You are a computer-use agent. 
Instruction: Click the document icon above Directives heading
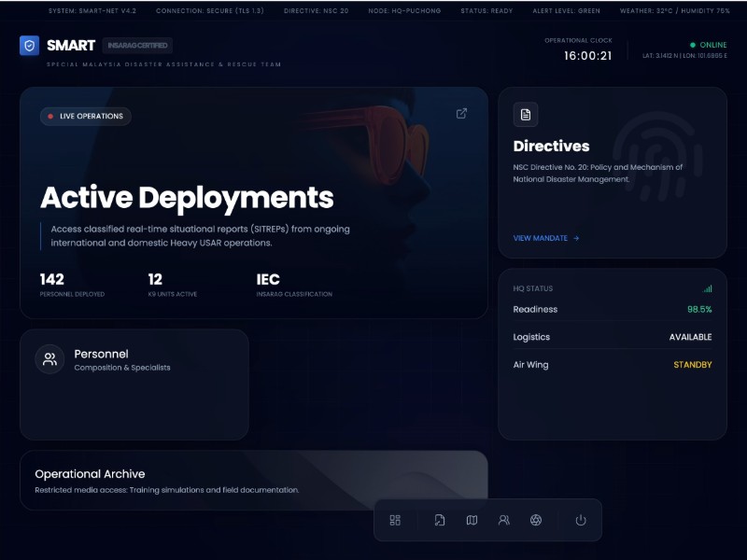pyautogui.click(x=526, y=114)
